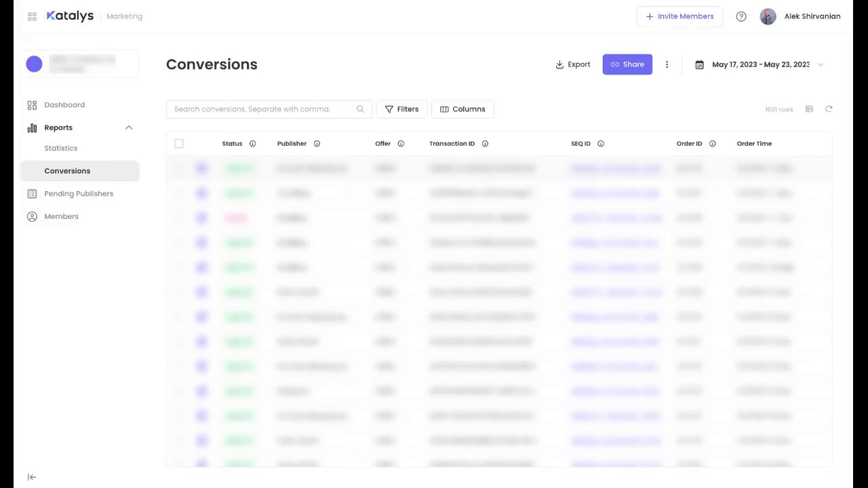Screen dimensions: 868x488
Task: Toggle the table density view icon
Action: [809, 109]
